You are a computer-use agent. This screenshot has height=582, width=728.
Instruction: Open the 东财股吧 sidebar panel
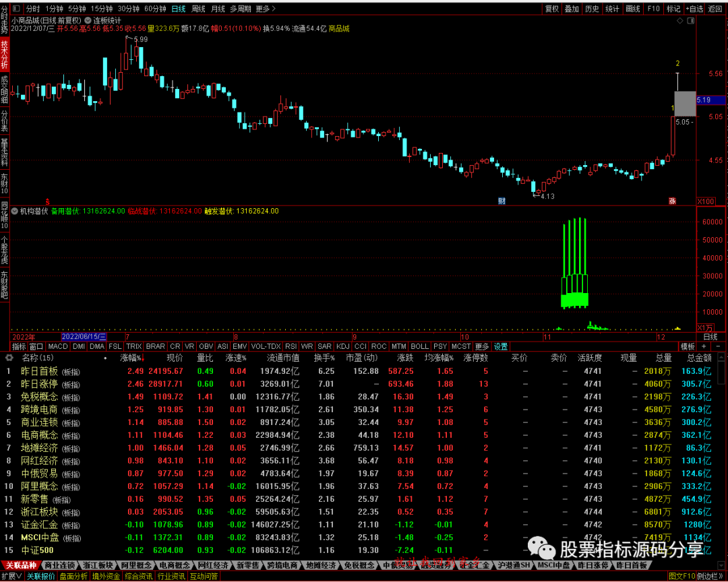click(4, 285)
